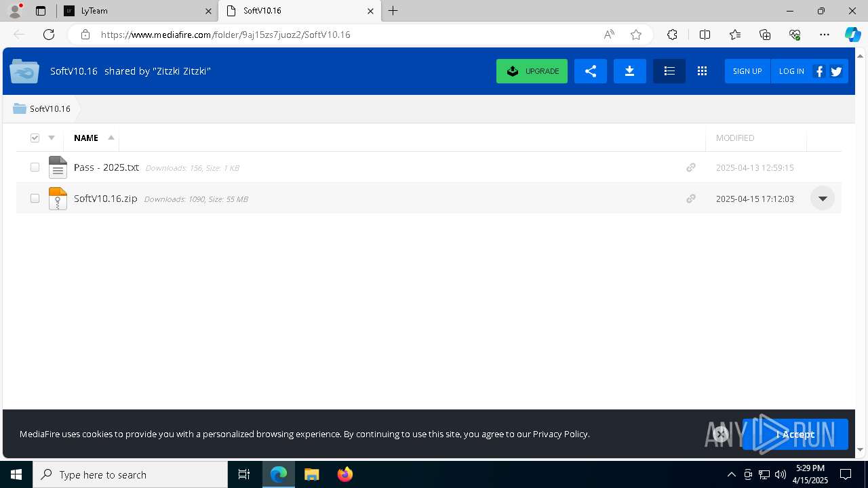Open a new browser tab
Image resolution: width=868 pixels, height=488 pixels.
[x=393, y=11]
